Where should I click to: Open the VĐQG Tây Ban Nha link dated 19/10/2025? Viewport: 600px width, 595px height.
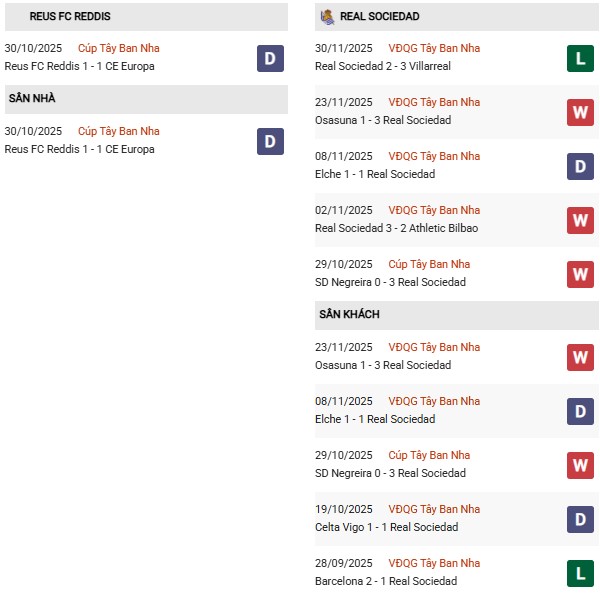pyautogui.click(x=434, y=509)
